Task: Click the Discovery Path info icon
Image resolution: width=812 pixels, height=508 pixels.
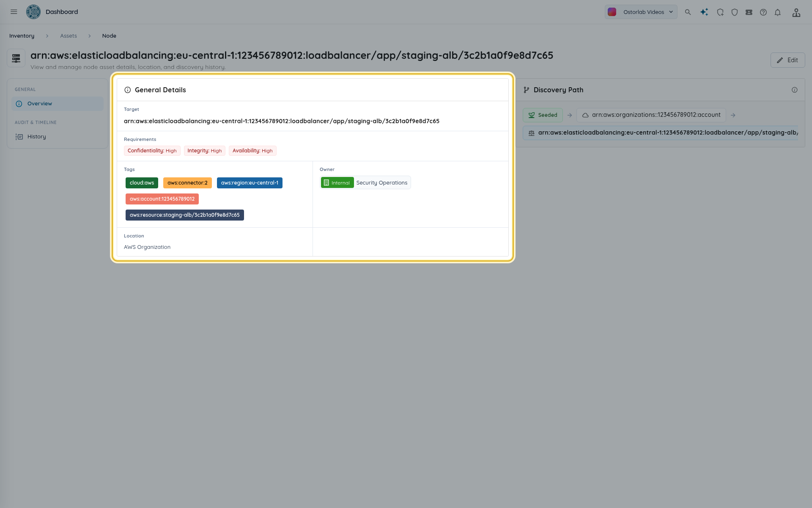Action: click(795, 90)
